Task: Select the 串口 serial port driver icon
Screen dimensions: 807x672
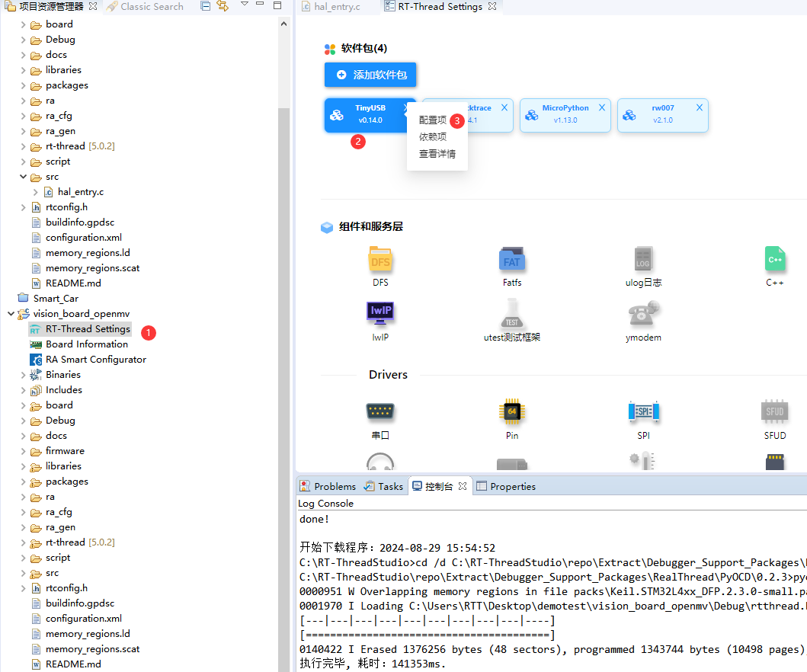Action: tap(380, 411)
